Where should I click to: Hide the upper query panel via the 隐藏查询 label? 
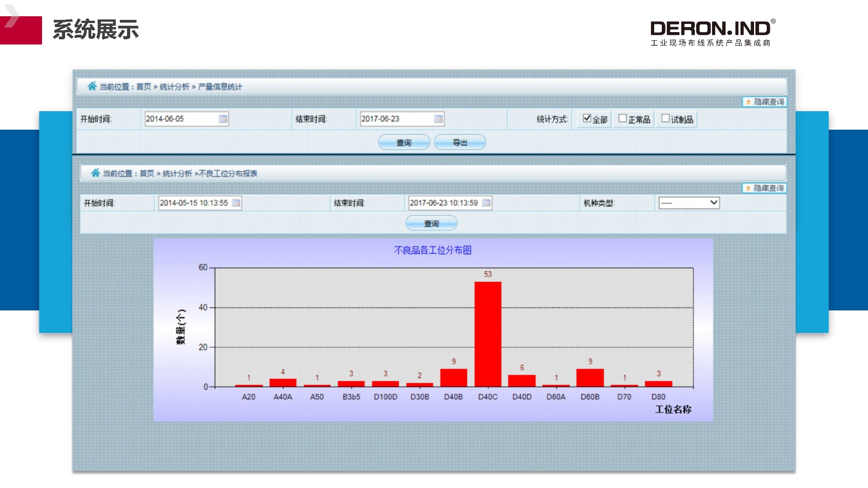click(769, 102)
